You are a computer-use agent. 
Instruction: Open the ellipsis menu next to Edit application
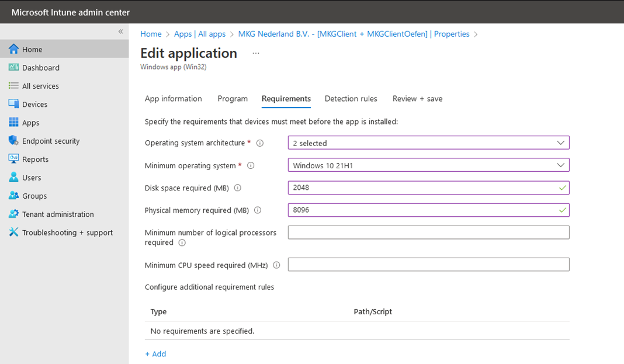pos(255,53)
